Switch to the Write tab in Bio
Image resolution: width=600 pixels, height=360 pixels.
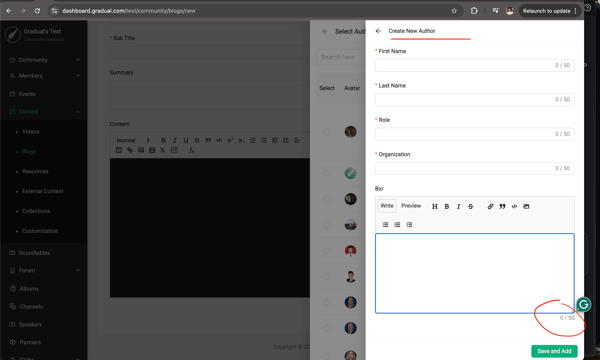[x=387, y=206]
